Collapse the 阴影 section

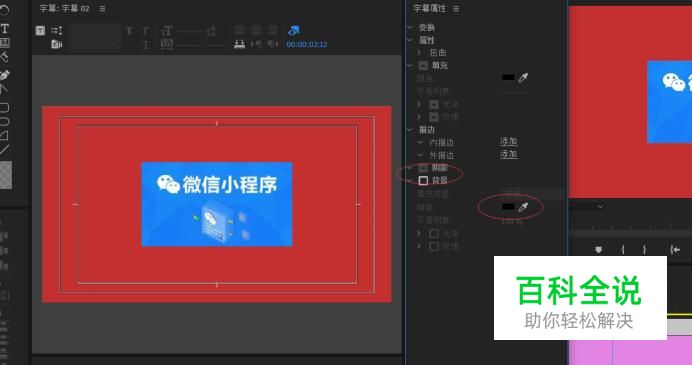(x=410, y=168)
